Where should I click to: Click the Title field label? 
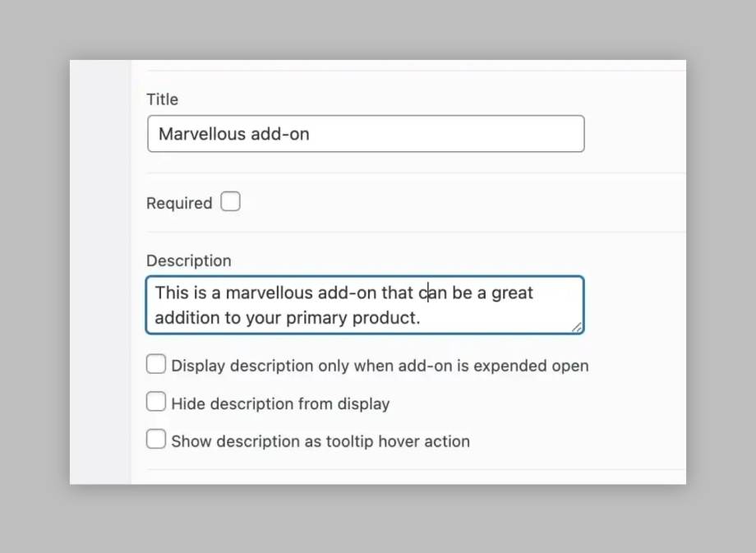tap(162, 99)
